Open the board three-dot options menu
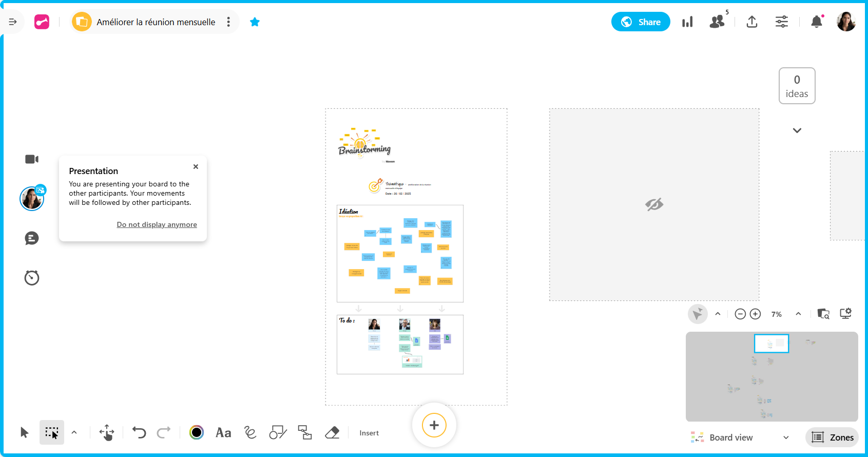Viewport: 868px width, 457px height. coord(228,22)
